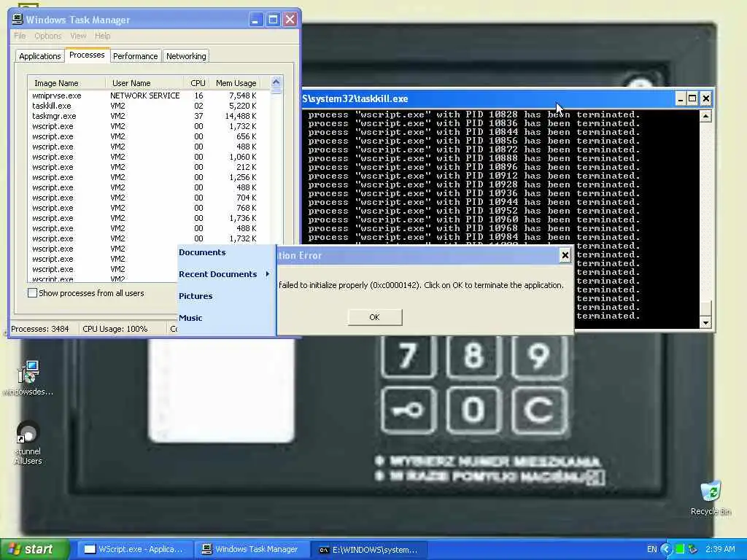Sort processes by User Name column
Viewport: 747px width, 560px height.
click(144, 83)
